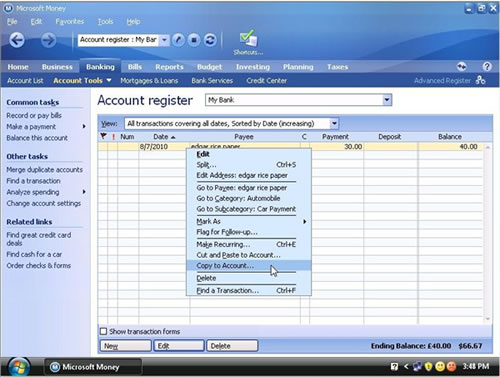
Task: Open the Tools menu
Action: coord(105,22)
